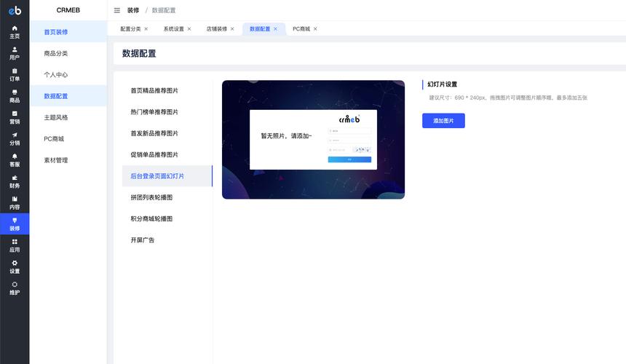Select the 商品 products sidebar icon

tap(15, 96)
